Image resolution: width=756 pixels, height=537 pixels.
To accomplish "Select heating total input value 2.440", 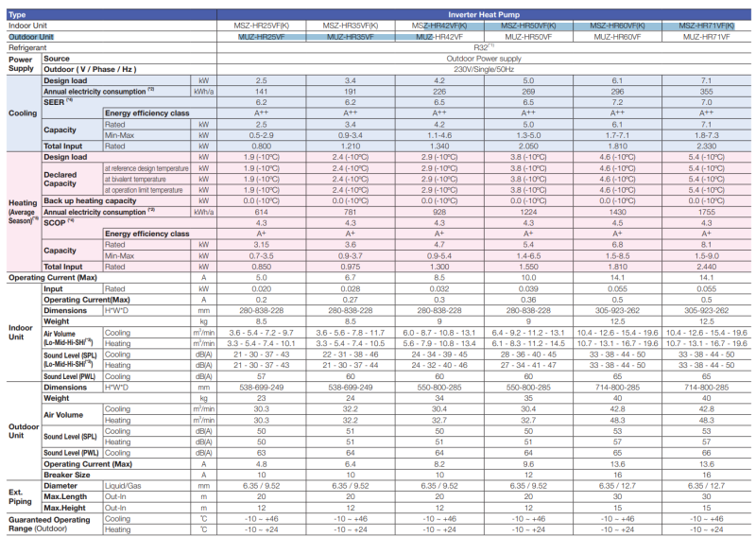I will click(x=706, y=267).
